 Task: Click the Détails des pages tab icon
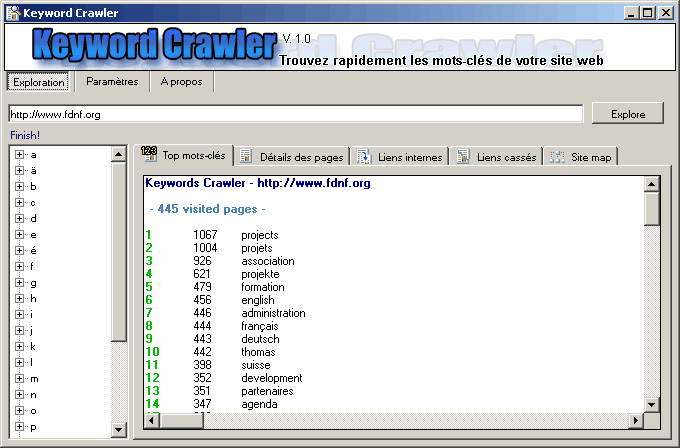[246, 156]
